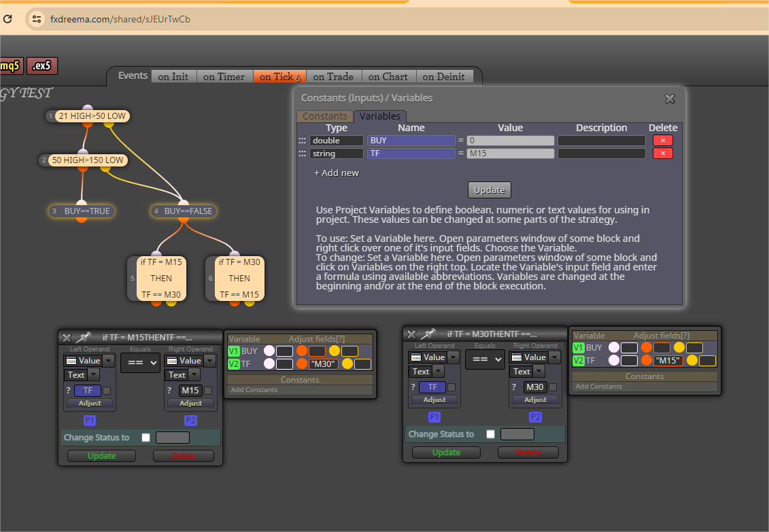Toggle Change Status checkbox in M15THENTF panel

(x=146, y=438)
